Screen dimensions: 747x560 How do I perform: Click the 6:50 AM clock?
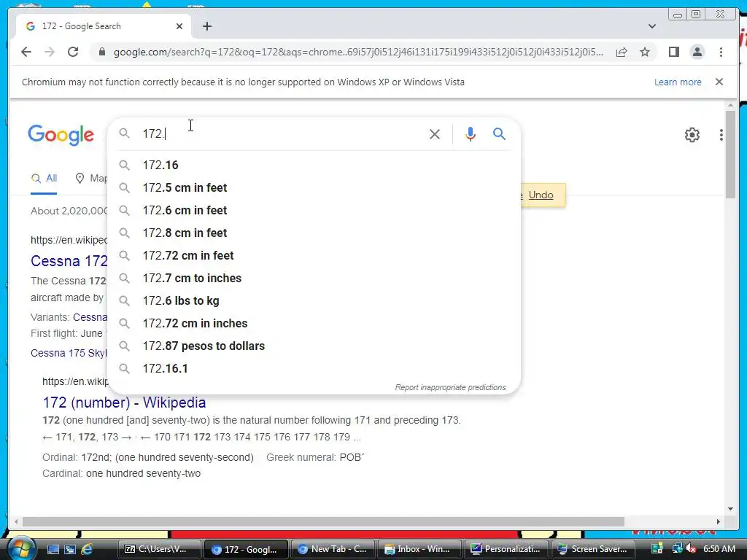719,549
